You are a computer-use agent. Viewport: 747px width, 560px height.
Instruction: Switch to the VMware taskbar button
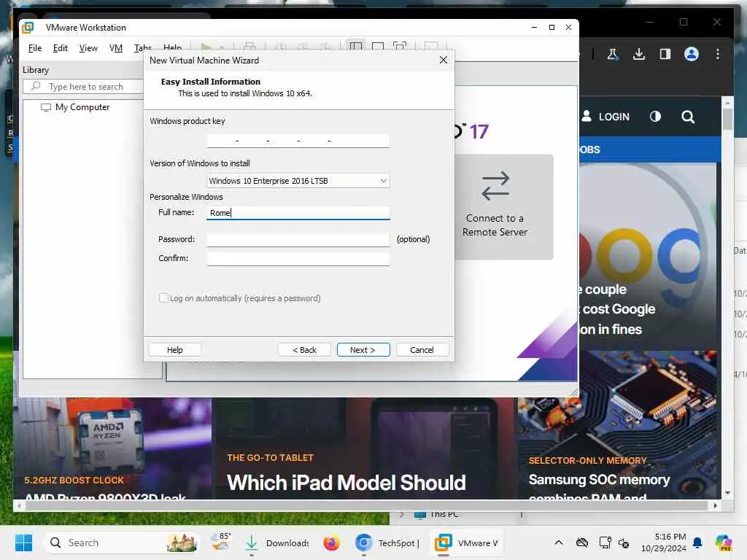coord(466,542)
